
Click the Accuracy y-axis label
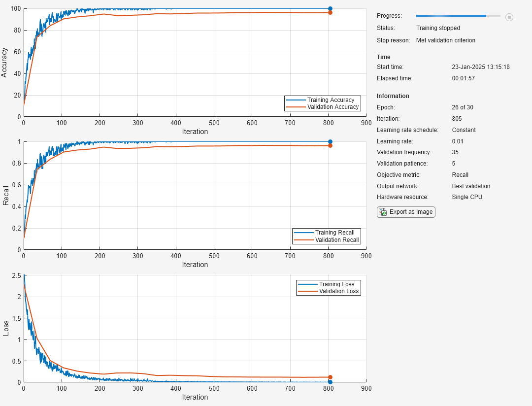point(5,62)
